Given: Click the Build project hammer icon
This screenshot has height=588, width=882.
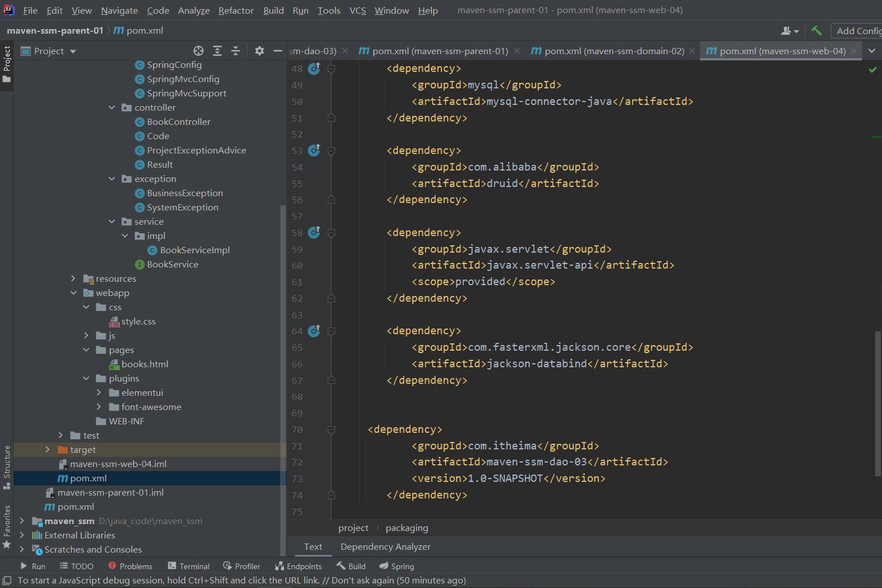Looking at the screenshot, I should (816, 31).
